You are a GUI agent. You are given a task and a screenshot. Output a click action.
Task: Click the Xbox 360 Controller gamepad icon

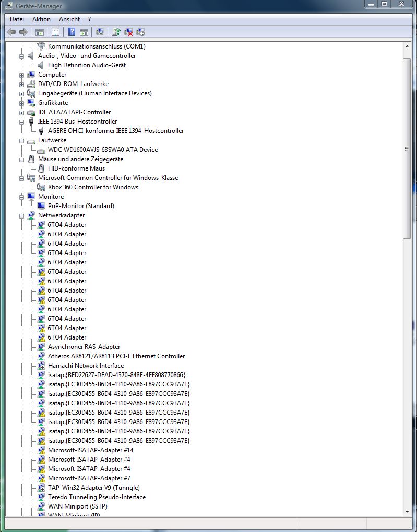(x=41, y=187)
